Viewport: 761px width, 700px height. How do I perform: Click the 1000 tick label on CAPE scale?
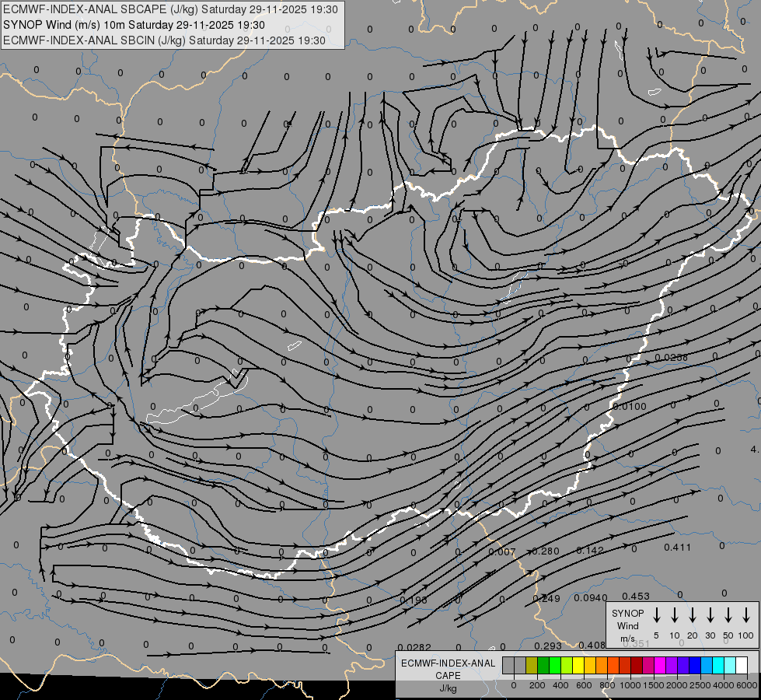coord(630,685)
